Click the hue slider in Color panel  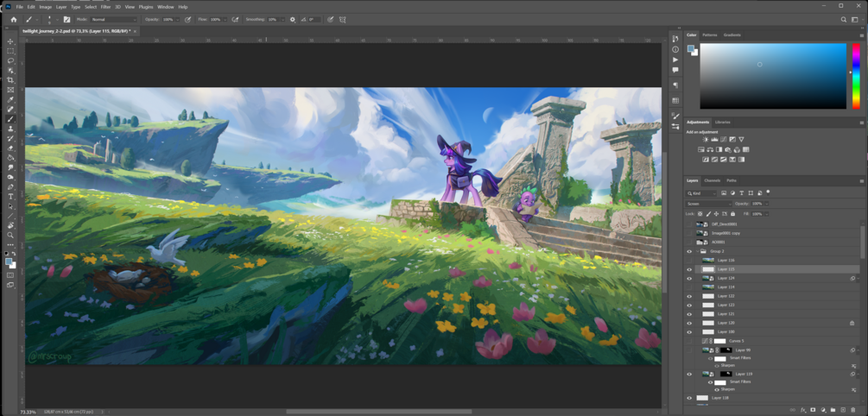pos(857,76)
